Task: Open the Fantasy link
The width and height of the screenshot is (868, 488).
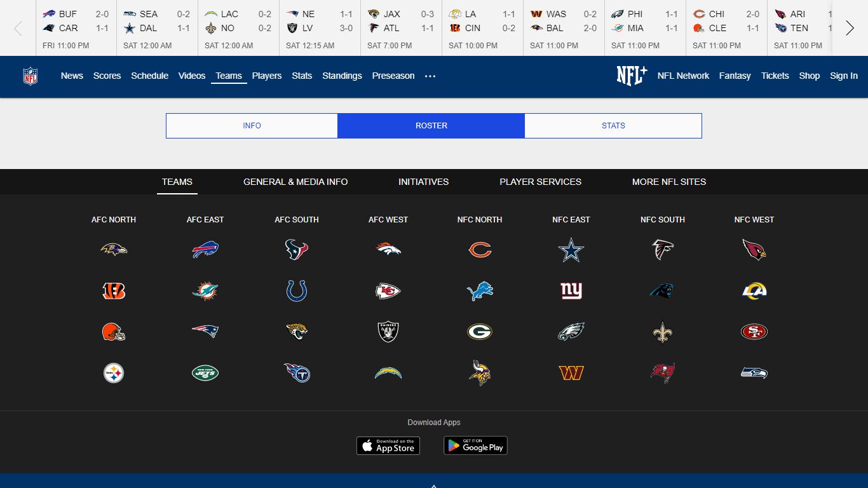Action: pos(735,76)
